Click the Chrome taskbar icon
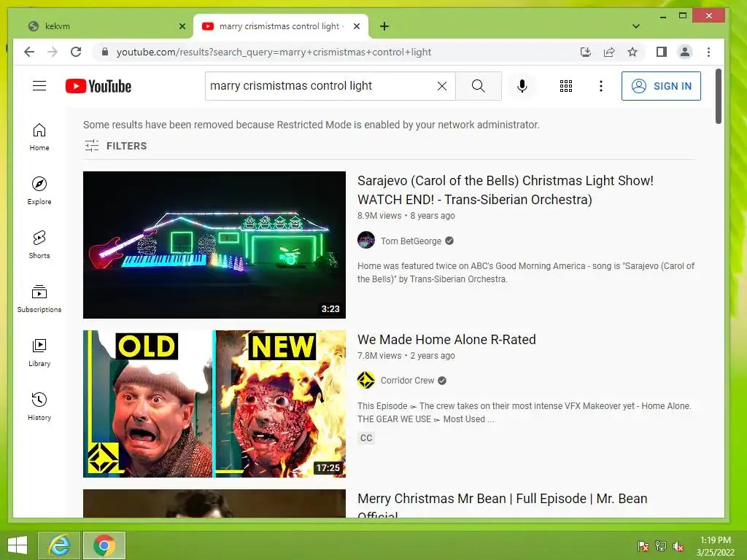 coord(104,545)
